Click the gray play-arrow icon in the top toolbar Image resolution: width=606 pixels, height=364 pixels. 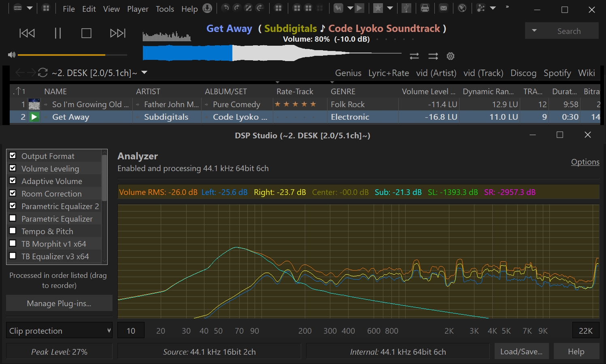(359, 8)
